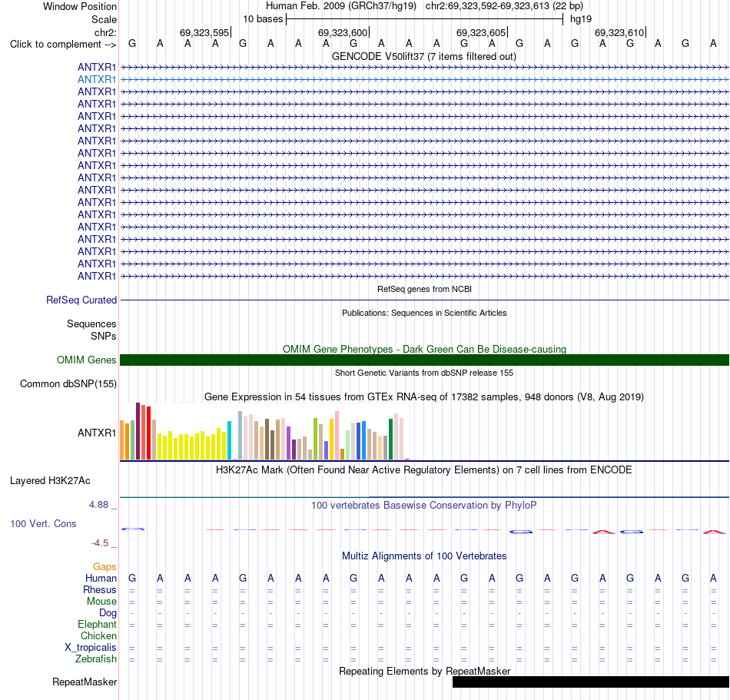
Task: Click the 4.88 PhyloP upper scale value
Action: tap(98, 505)
